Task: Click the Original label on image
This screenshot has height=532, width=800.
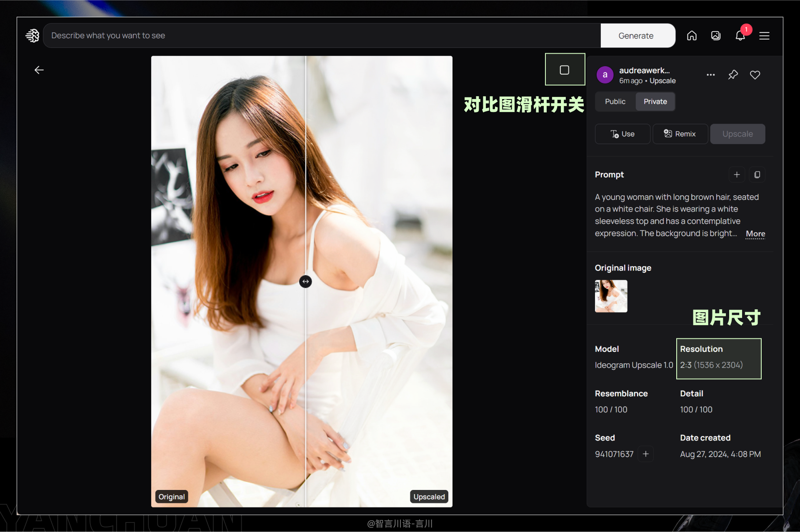Action: pyautogui.click(x=171, y=497)
